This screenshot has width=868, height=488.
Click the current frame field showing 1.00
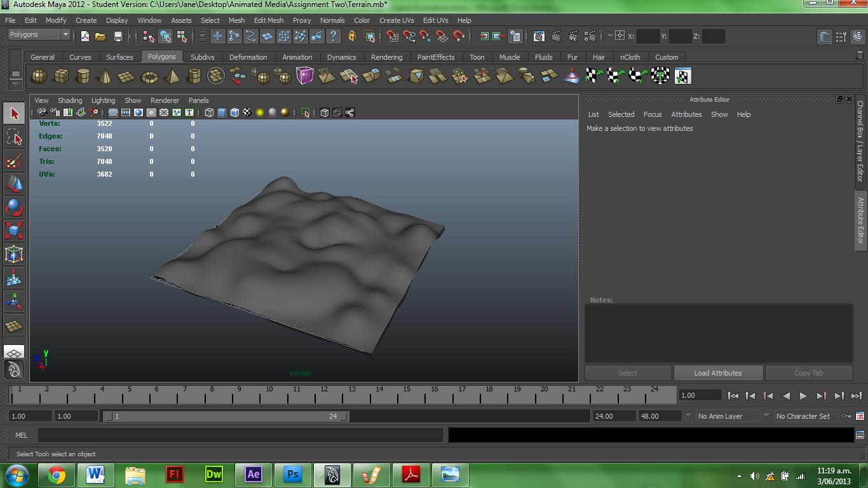(x=700, y=395)
